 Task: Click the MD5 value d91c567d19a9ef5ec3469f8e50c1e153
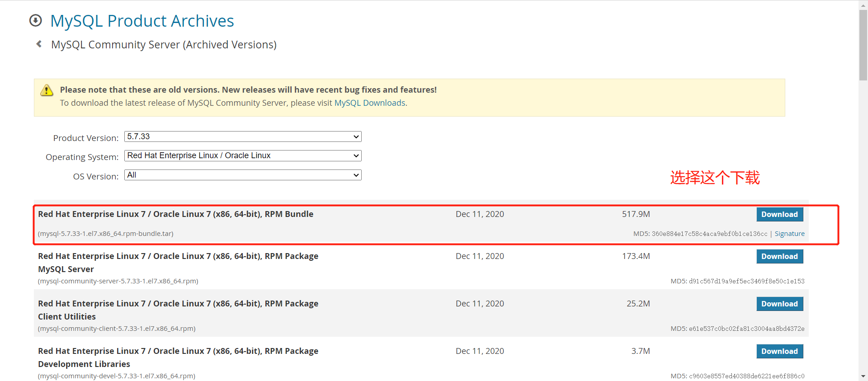point(746,281)
